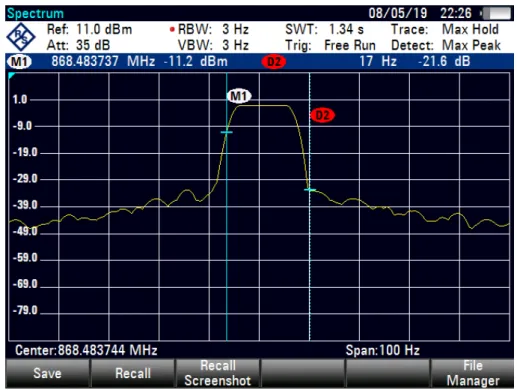Click the -19.0 y-axis label
This screenshot has width=517, height=390.
[x=25, y=153]
